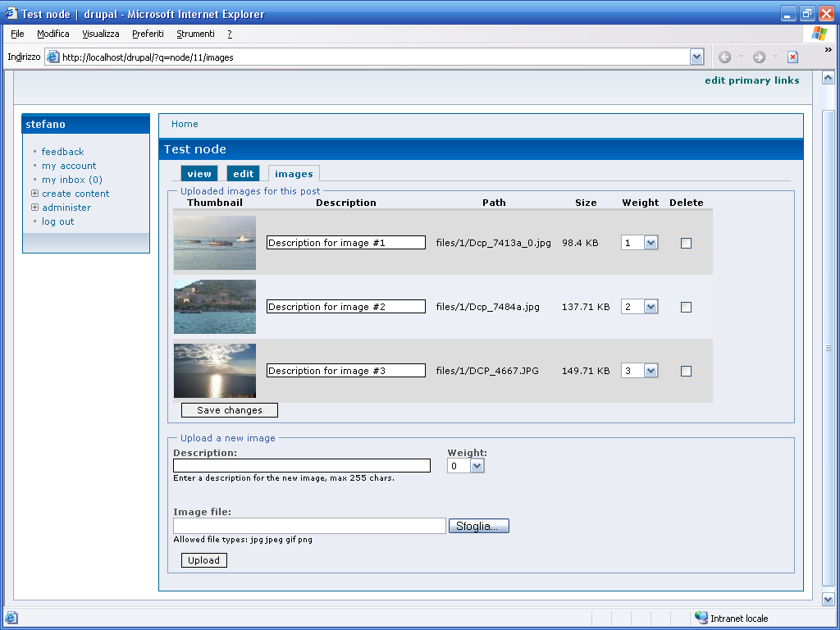Click the Save changes button
The height and width of the screenshot is (630, 840).
230,410
